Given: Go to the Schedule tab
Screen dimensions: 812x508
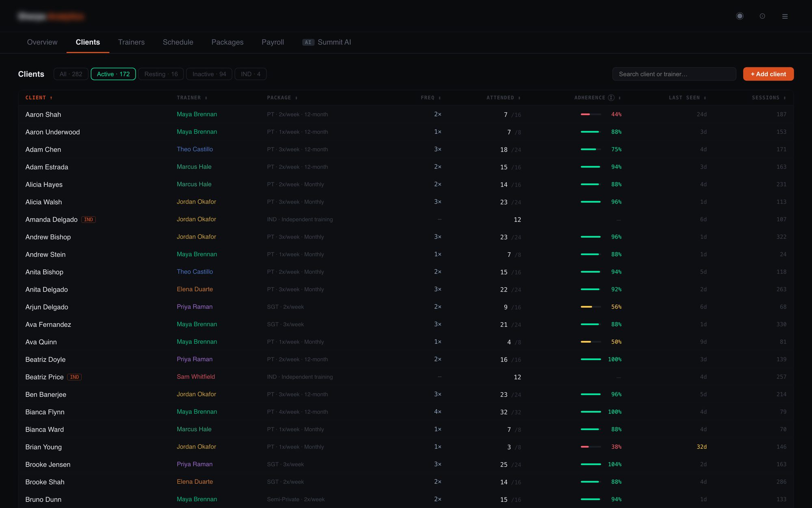Looking at the screenshot, I should [178, 42].
